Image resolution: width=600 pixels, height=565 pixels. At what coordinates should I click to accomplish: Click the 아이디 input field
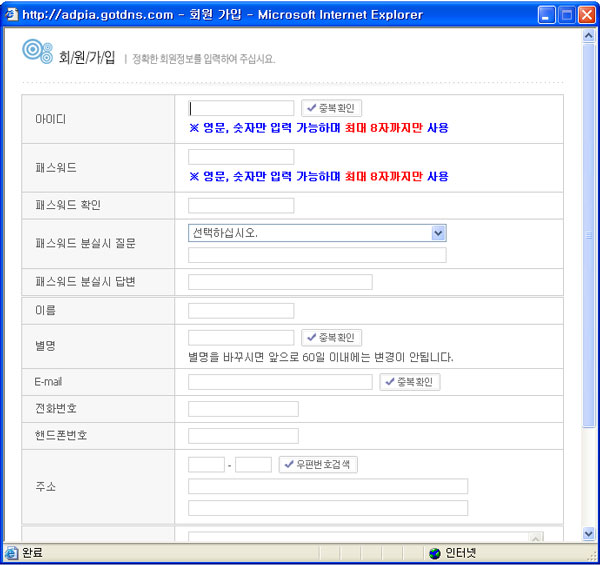pos(241,108)
